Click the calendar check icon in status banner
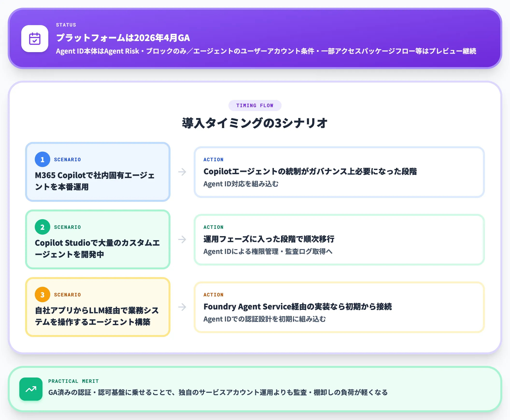Image resolution: width=510 pixels, height=420 pixels. coord(35,39)
